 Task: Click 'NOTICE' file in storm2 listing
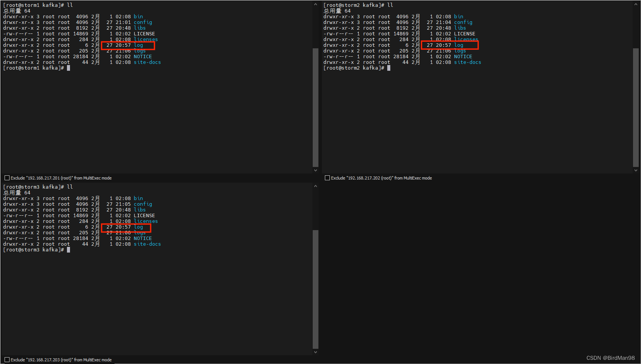(x=463, y=57)
